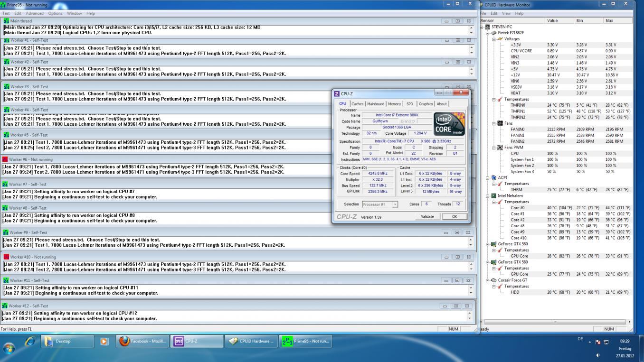Switch to the Graphics tab in CPU-Z
The height and width of the screenshot is (362, 644).
[x=426, y=104]
